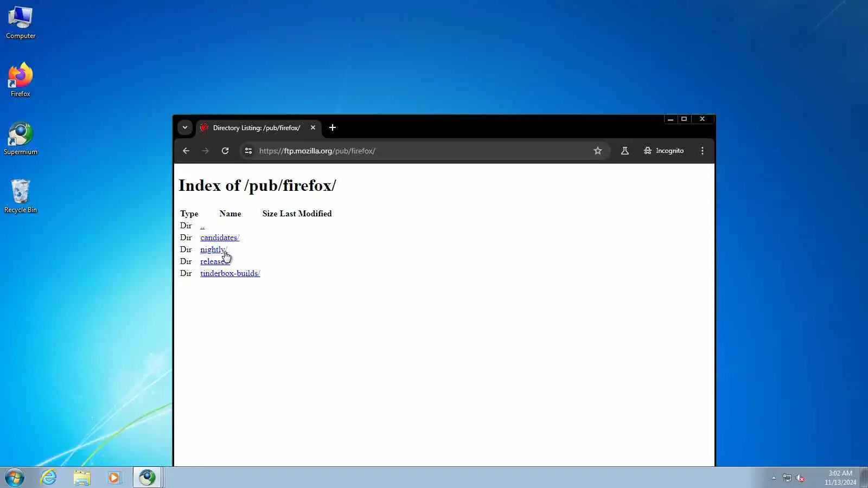Viewport: 868px width, 488px height.
Task: Select the Directory Listing: /pub/firefox/ tab
Action: pos(258,128)
